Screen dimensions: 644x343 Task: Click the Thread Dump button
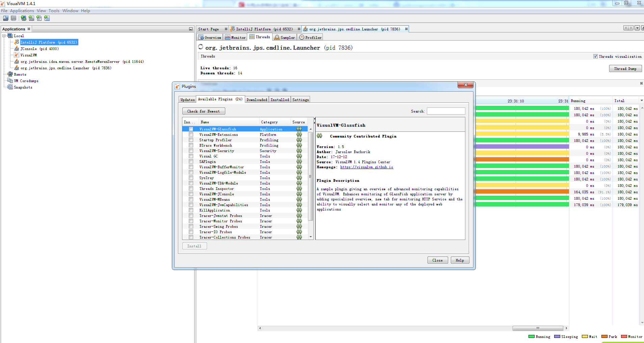(625, 69)
